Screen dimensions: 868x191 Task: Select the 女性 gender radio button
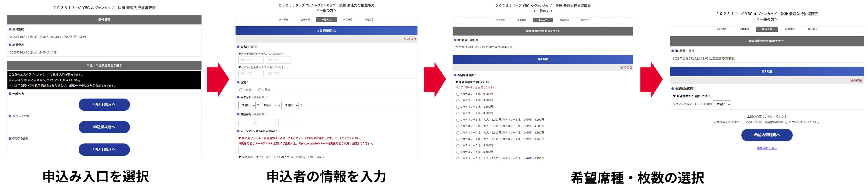click(x=241, y=90)
